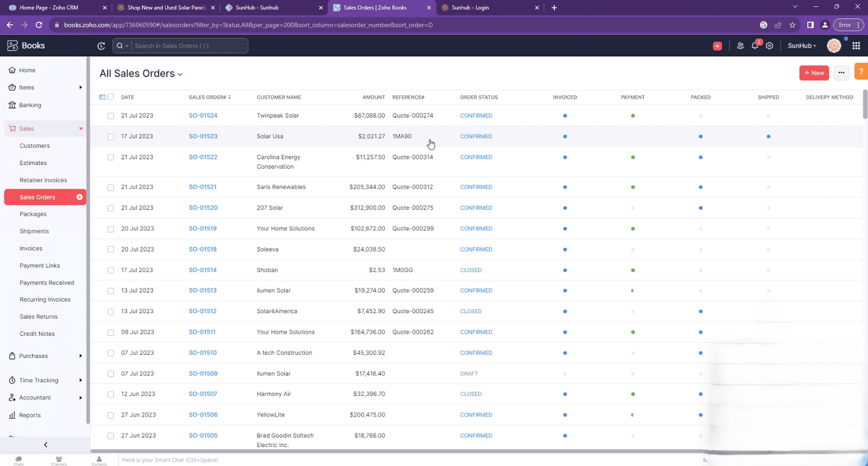Open the referral users icon in header
This screenshot has width=868, height=466.
740,46
